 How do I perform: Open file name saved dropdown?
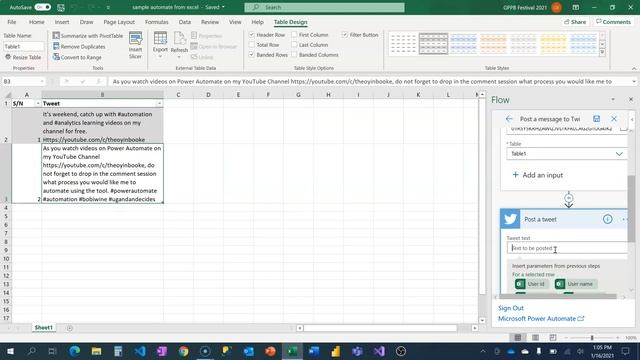223,7
